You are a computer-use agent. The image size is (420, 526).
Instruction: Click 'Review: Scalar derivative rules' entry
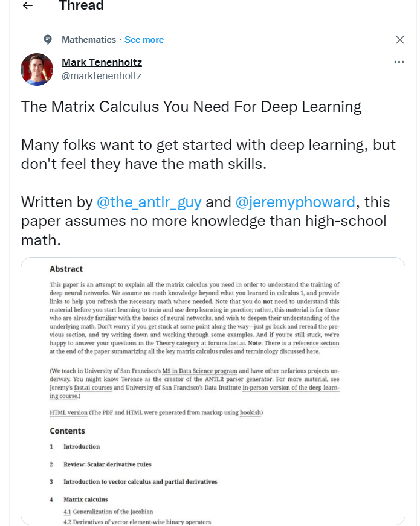(107, 464)
